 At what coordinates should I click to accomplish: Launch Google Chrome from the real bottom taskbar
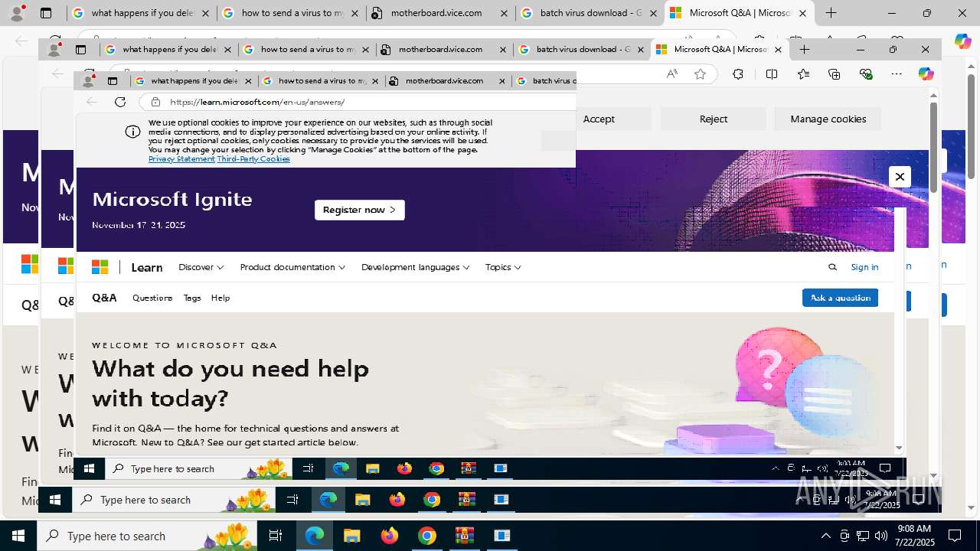427,536
